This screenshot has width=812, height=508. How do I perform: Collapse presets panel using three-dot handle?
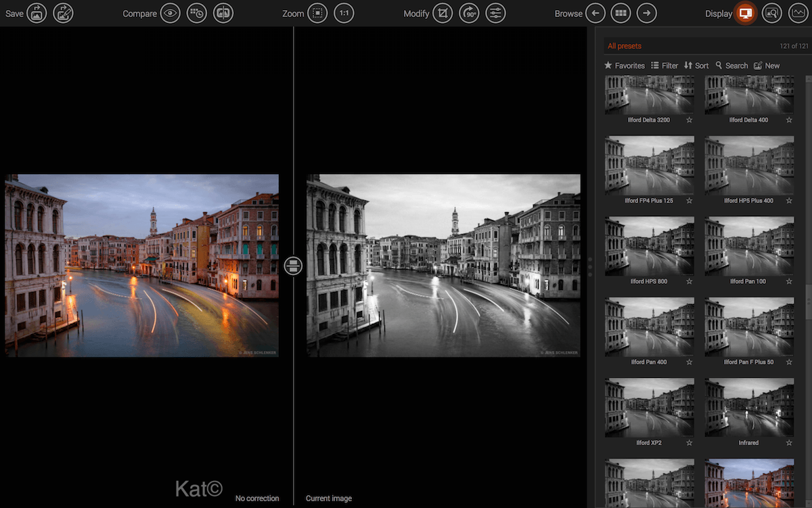click(589, 266)
